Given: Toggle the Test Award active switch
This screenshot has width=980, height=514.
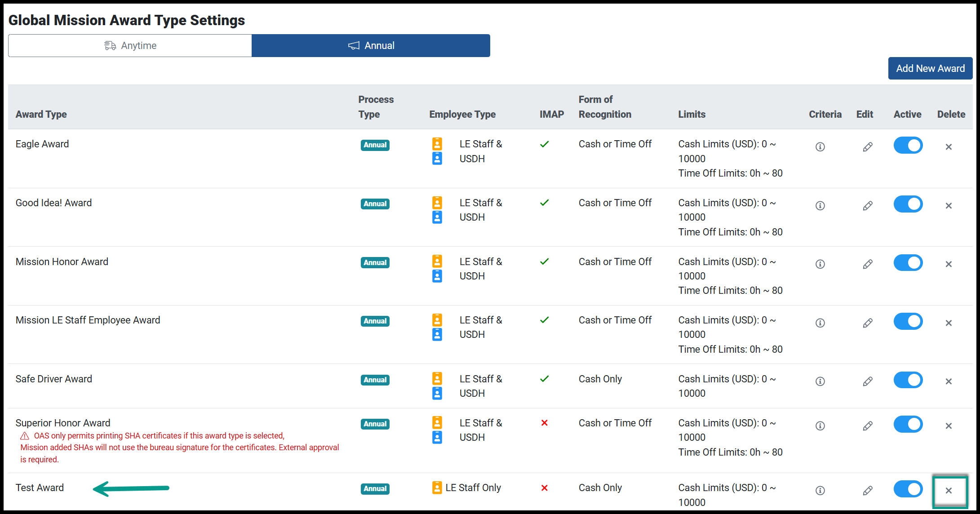Looking at the screenshot, I should coord(908,489).
